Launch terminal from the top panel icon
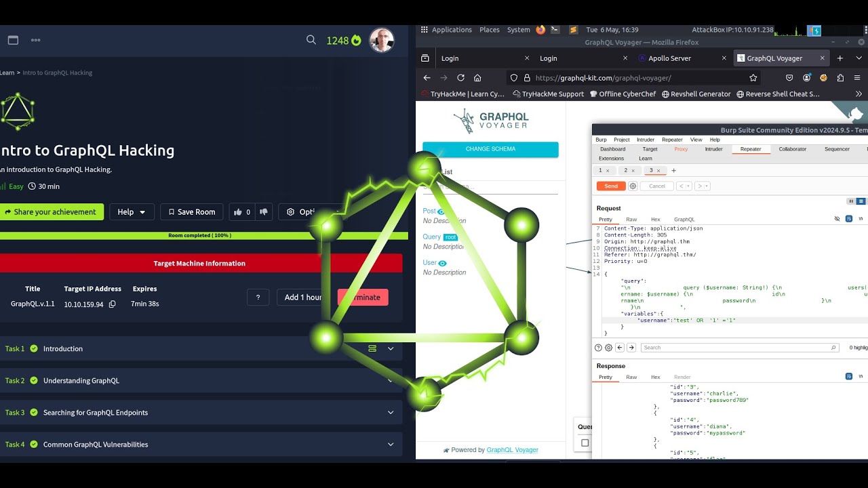This screenshot has height=488, width=868. click(555, 30)
